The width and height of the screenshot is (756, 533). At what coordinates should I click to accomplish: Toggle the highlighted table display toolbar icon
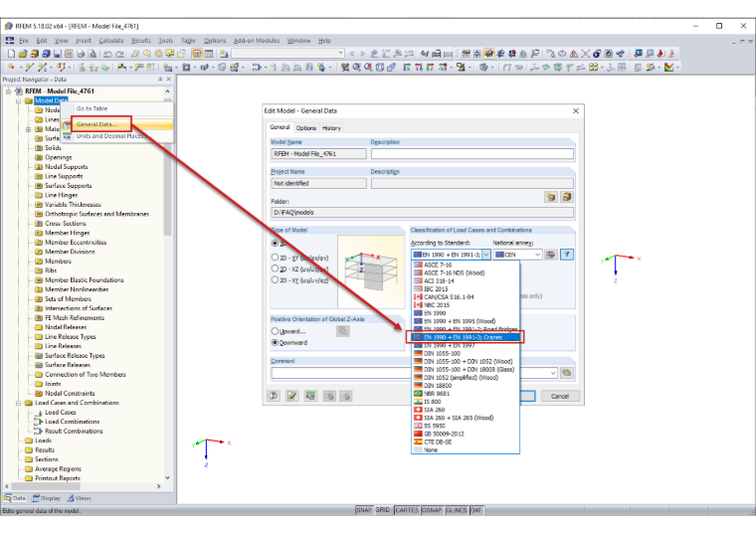point(197,54)
